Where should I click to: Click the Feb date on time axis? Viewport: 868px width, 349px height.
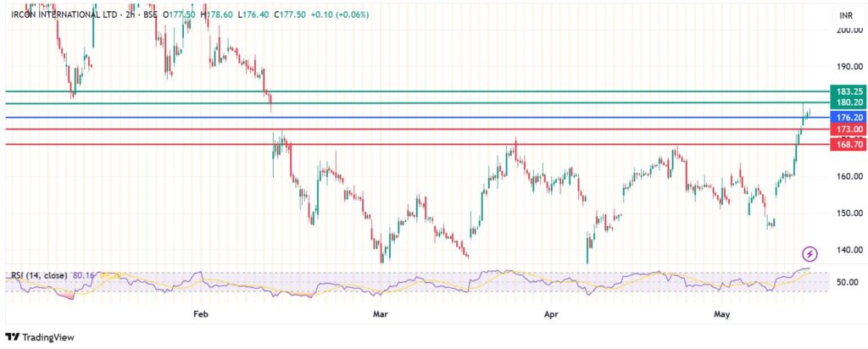(201, 314)
